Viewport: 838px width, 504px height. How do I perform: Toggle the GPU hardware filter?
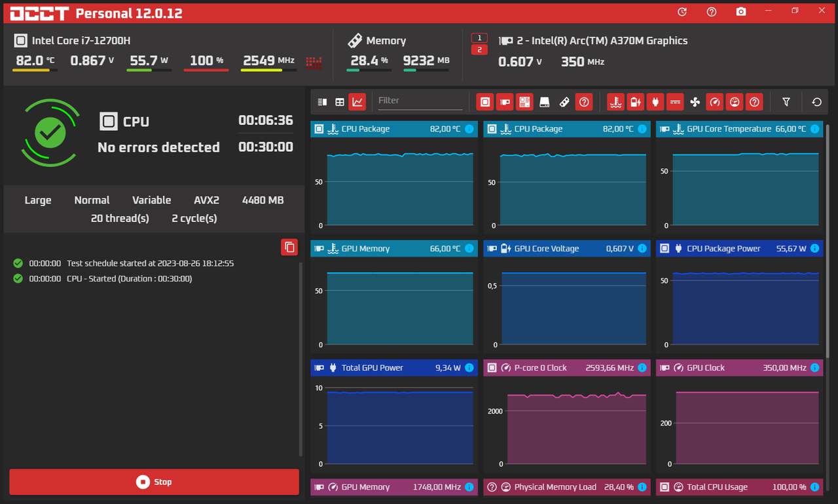[x=504, y=101]
